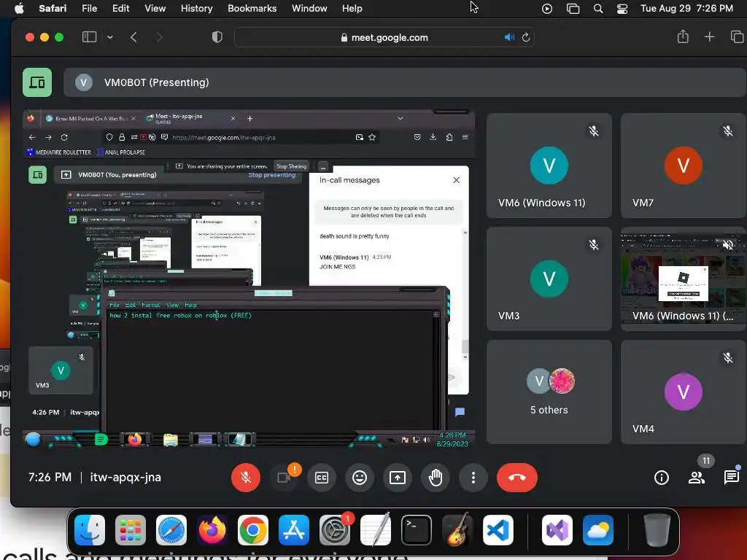Click the screen mirroring menu bar icon

(573, 9)
